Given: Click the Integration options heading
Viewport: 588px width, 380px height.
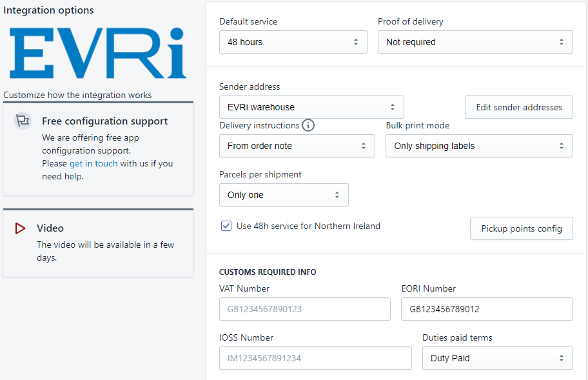Looking at the screenshot, I should pyautogui.click(x=48, y=10).
